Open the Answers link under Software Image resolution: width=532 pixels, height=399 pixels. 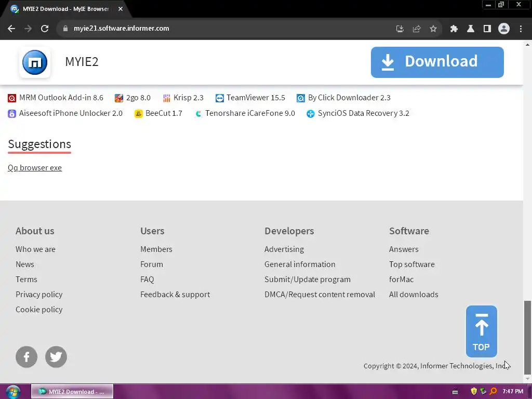point(403,249)
